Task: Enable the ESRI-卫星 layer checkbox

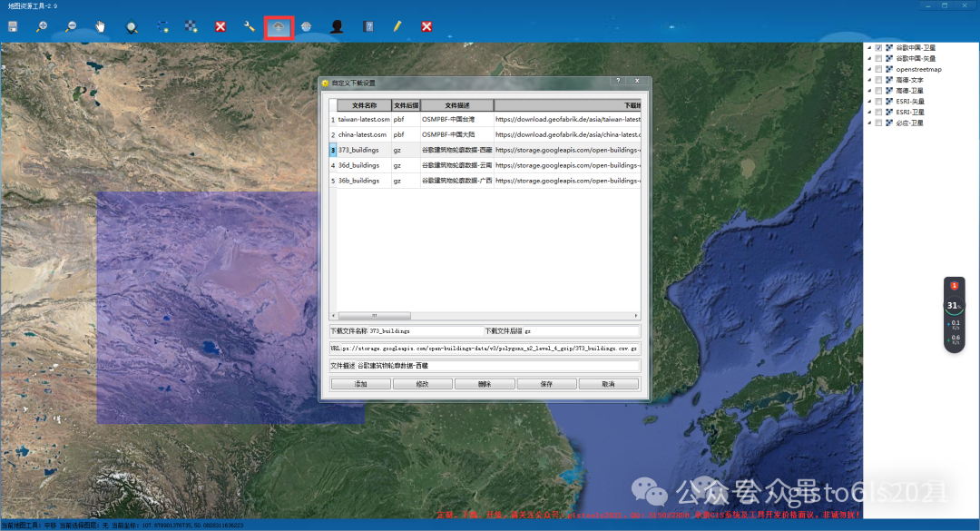Action: [x=878, y=112]
